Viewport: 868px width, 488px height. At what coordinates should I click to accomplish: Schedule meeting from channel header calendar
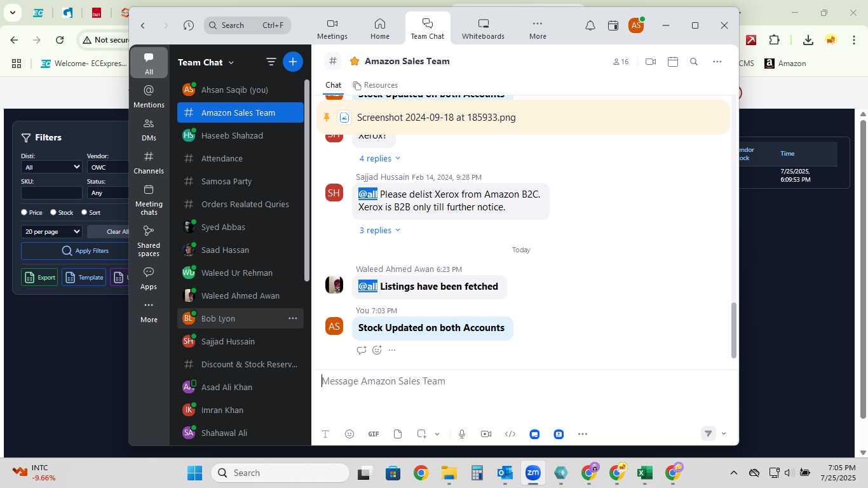[673, 62]
